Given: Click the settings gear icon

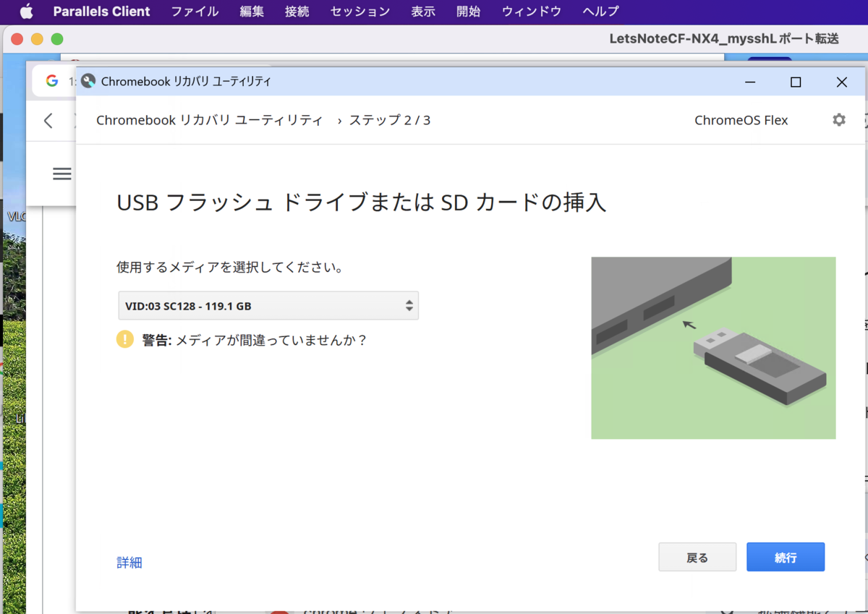Looking at the screenshot, I should coord(839,120).
